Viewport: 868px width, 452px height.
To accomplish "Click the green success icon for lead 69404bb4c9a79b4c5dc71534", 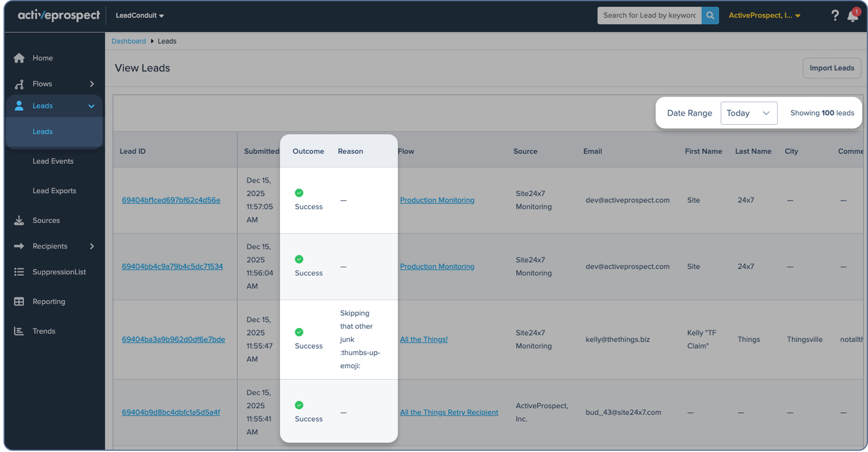I will click(299, 259).
